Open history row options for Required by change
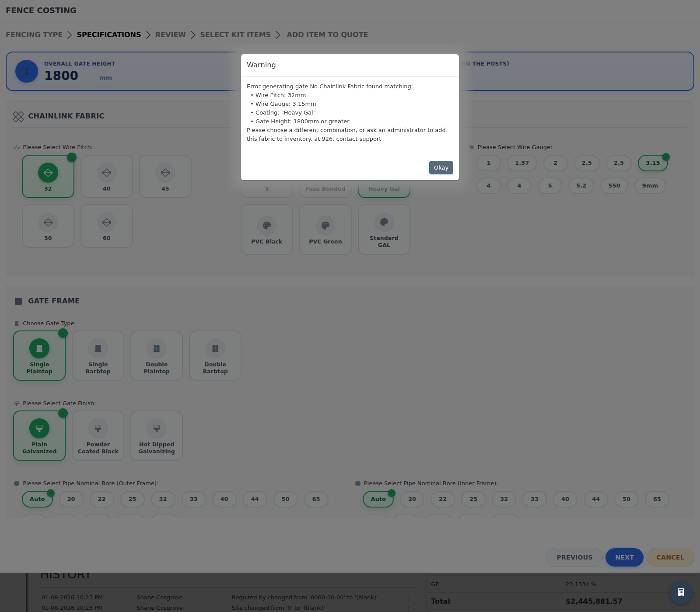 408,598
